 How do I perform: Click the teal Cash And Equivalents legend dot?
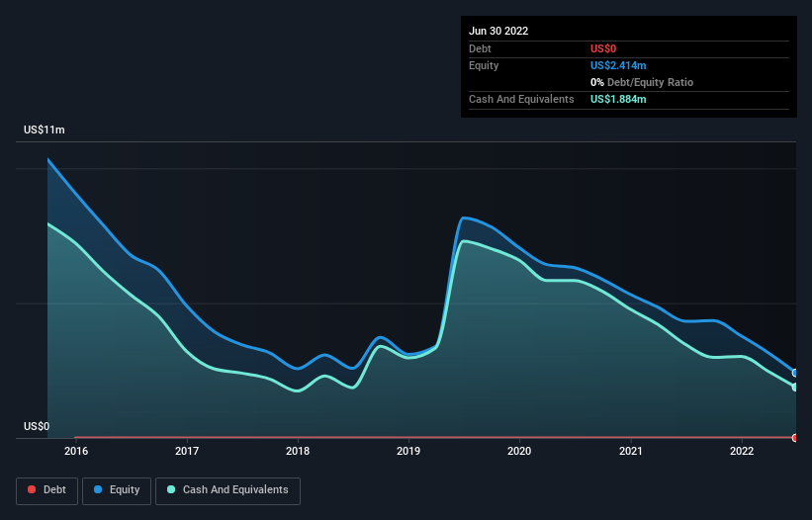(171, 489)
